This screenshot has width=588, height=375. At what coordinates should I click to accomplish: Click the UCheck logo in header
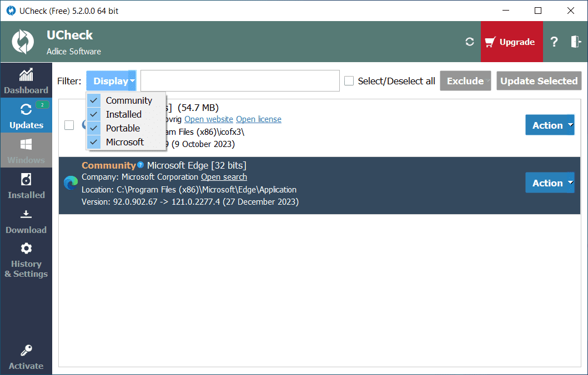(23, 42)
